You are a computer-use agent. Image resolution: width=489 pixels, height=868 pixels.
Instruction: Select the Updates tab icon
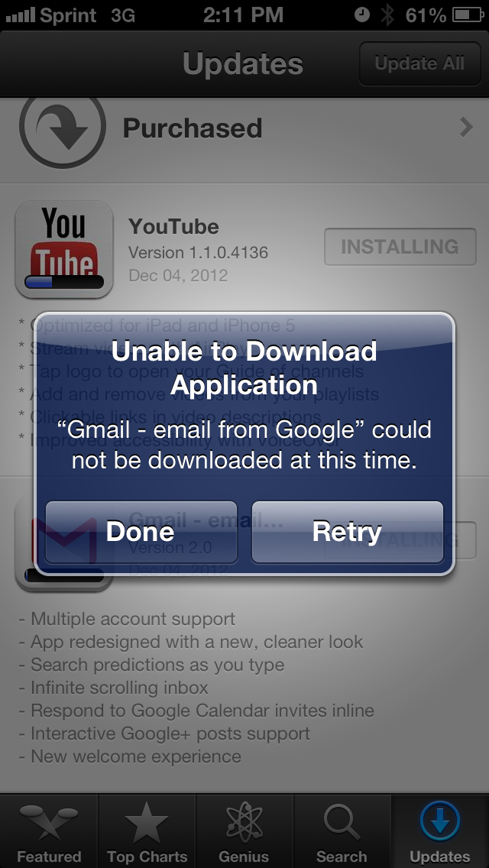439,821
